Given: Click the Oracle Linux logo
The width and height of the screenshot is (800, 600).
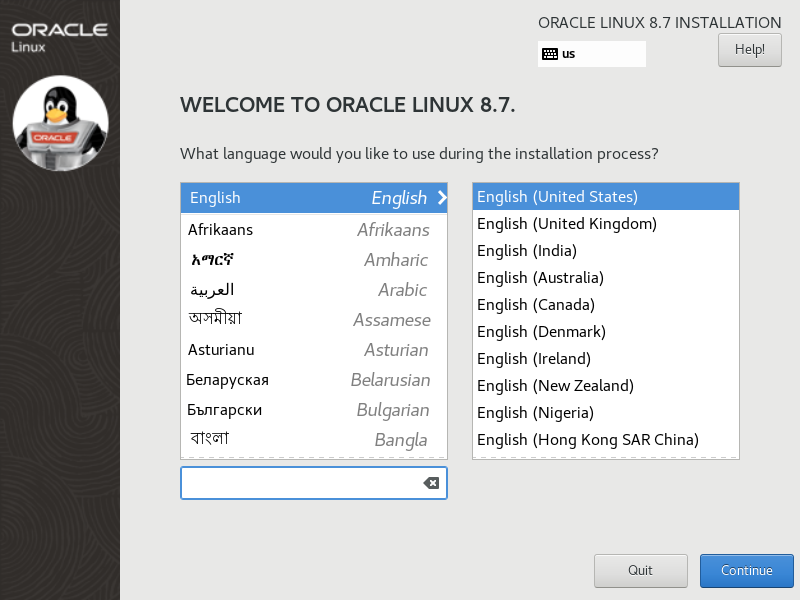Looking at the screenshot, I should point(59,37).
